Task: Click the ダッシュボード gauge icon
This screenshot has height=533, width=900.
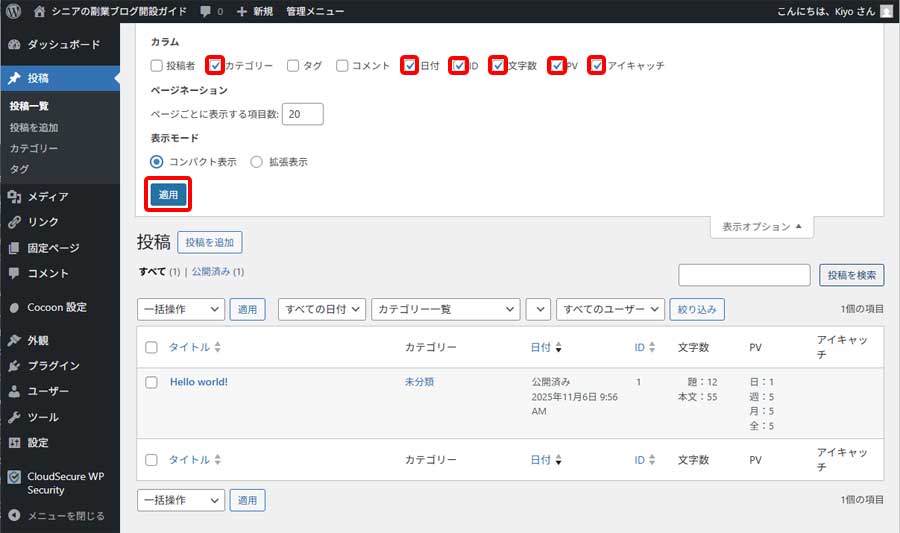Action: (x=14, y=45)
